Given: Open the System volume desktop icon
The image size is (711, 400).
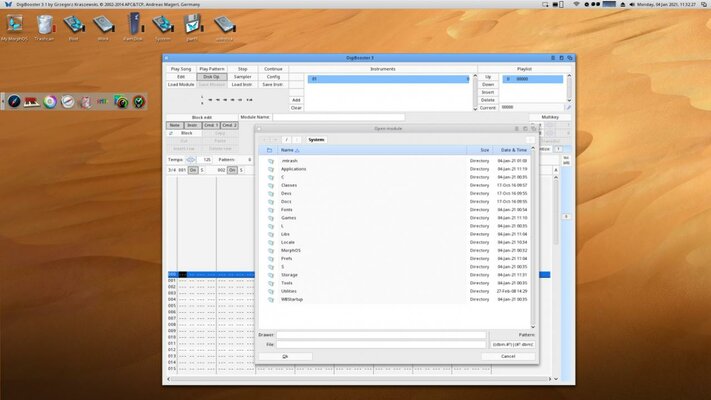Looking at the screenshot, I should [163, 24].
